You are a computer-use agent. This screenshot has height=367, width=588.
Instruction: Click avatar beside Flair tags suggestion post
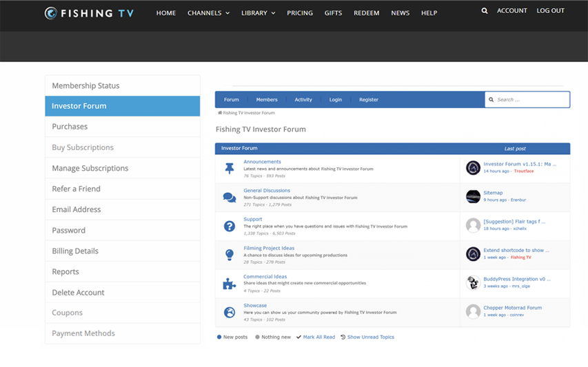click(473, 225)
